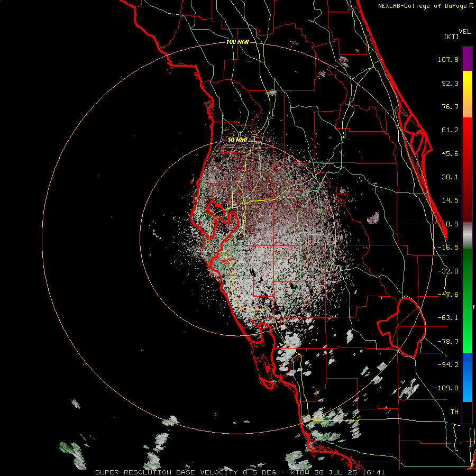Screen dimensions: 476x476
Task: Click the -0.9 velocity scale value
Action: 450,224
